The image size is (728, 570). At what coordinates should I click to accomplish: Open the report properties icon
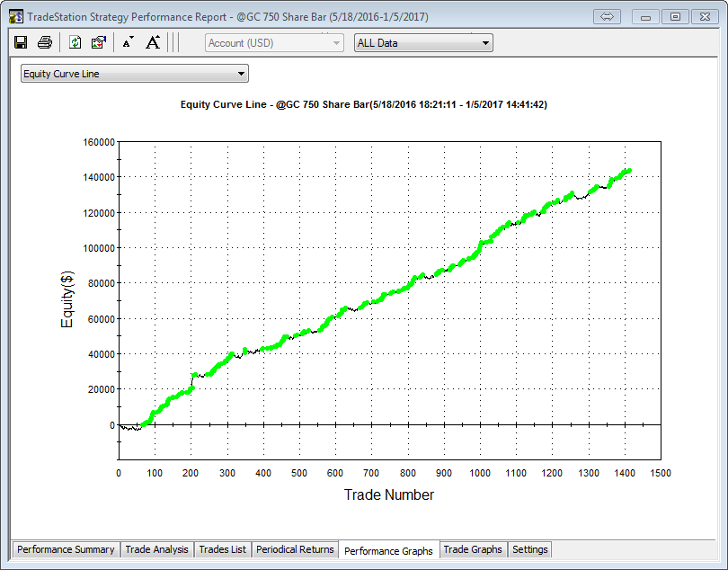[x=99, y=42]
